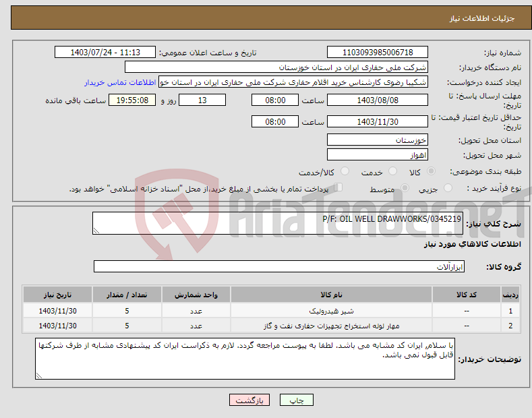This screenshot has height=418, width=532.
Task: Click the remaining time 19:55:08 field
Action: [132, 100]
